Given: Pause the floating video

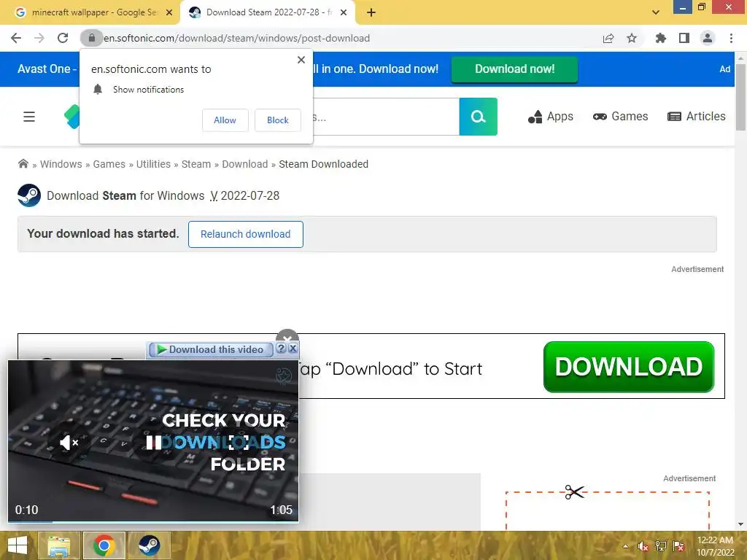Looking at the screenshot, I should coord(153,443).
